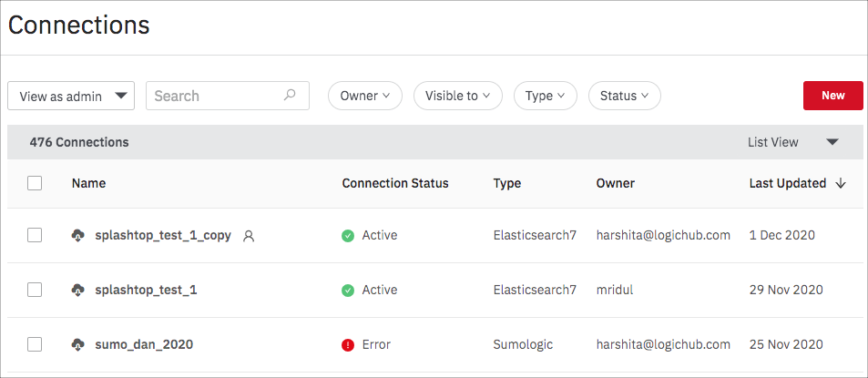Click the Search input field
Screen dimensions: 868x378
point(228,96)
